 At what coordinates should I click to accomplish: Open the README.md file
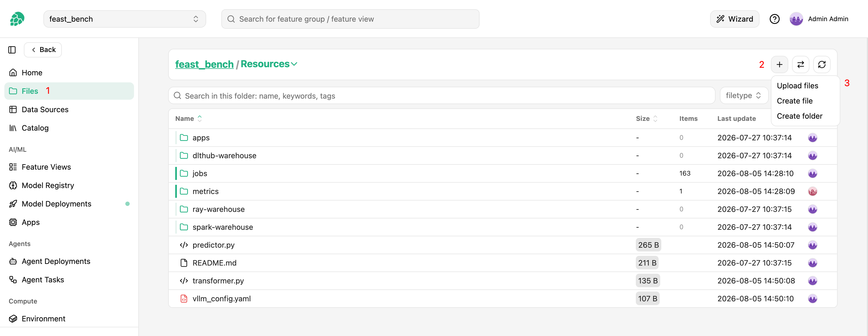pos(214,263)
